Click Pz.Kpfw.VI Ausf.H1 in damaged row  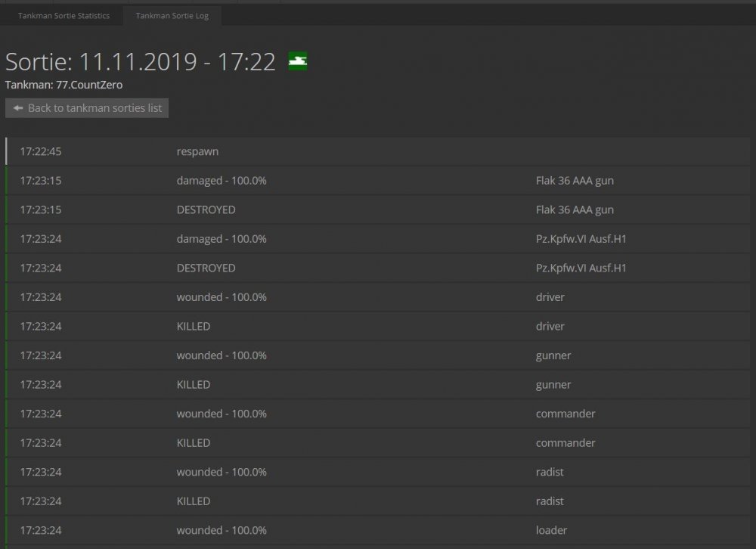(x=581, y=239)
